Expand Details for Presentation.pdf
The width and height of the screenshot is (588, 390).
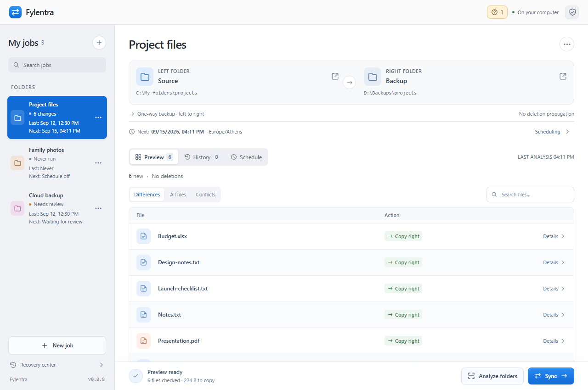(554, 341)
